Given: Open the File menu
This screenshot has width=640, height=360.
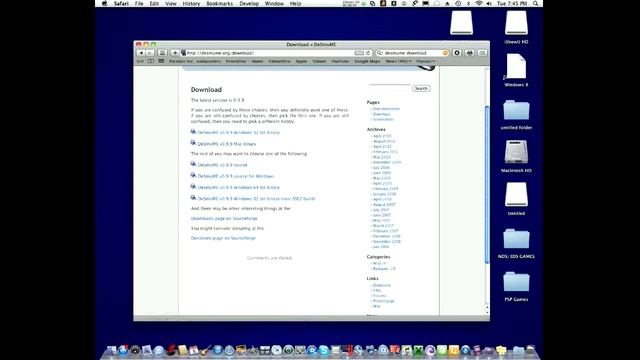Looking at the screenshot, I should 139,3.
